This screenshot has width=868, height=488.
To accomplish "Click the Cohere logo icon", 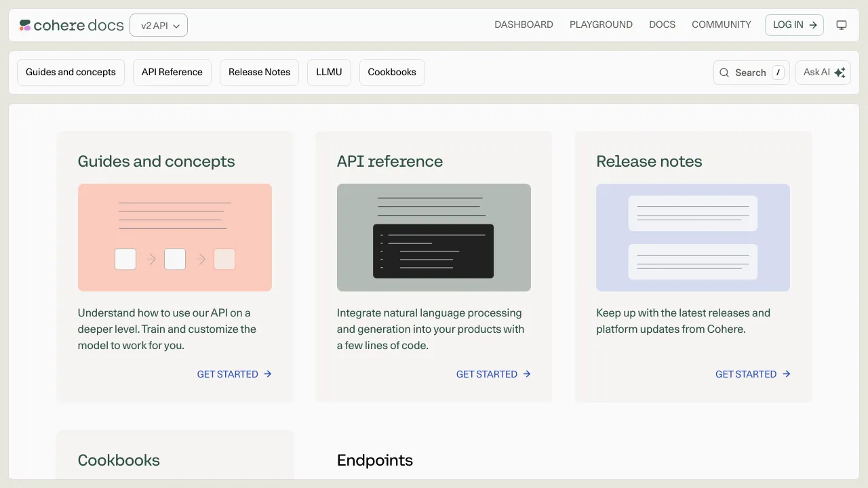I will point(25,26).
